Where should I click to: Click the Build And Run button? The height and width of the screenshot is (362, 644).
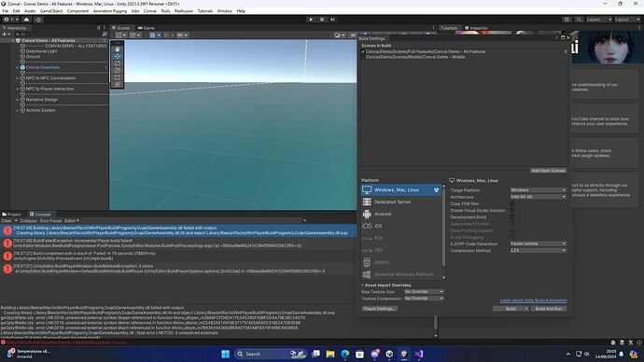549,309
